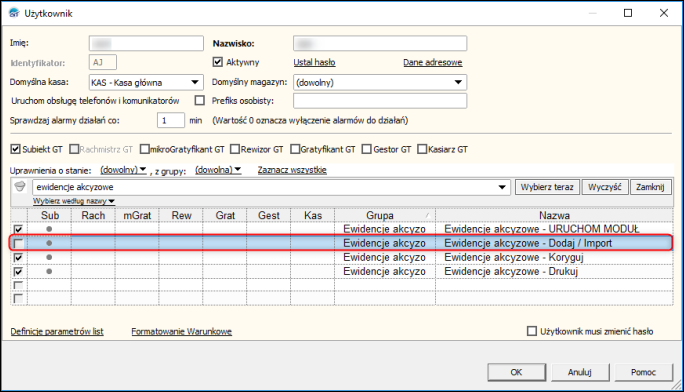
Task: Open Formatowanie Warunkowe link
Action: click(x=181, y=331)
